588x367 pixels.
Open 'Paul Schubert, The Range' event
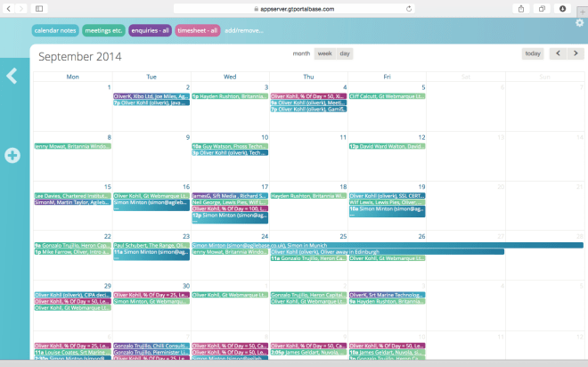tap(151, 246)
